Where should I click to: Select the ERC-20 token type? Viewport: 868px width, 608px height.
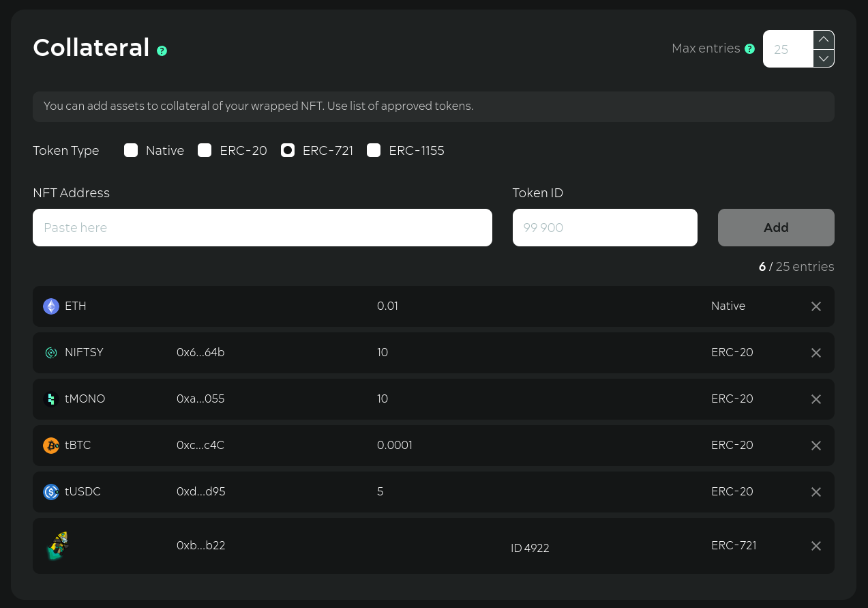(x=205, y=150)
